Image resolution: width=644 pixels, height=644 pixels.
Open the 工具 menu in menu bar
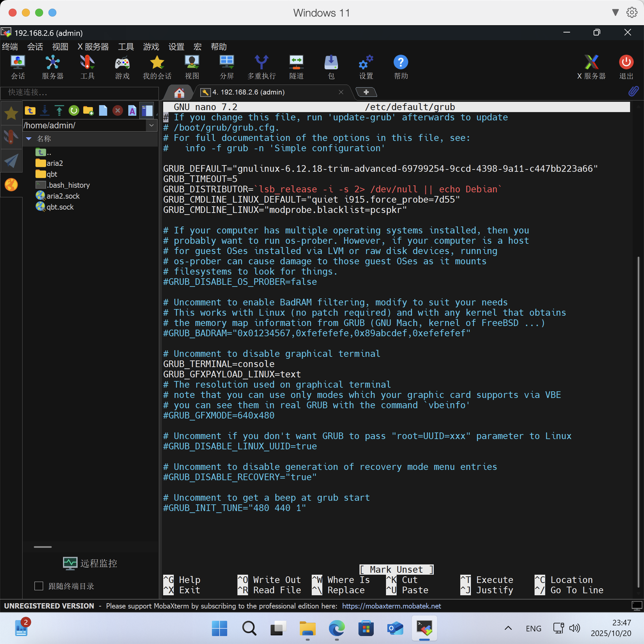point(126,47)
